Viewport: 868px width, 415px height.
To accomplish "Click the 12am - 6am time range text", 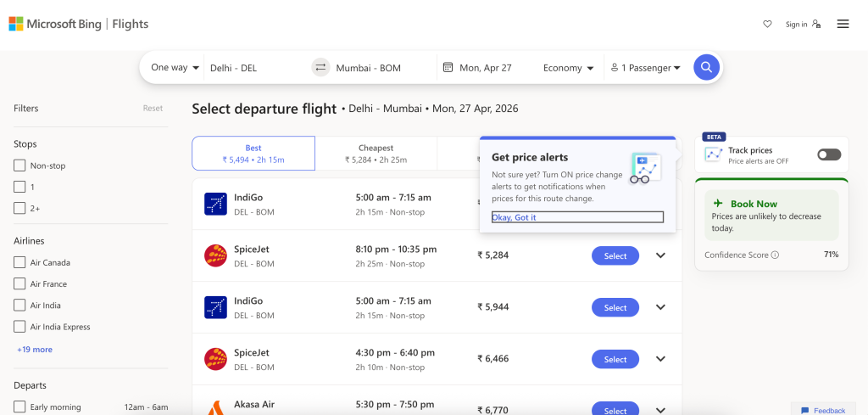I will [x=146, y=407].
